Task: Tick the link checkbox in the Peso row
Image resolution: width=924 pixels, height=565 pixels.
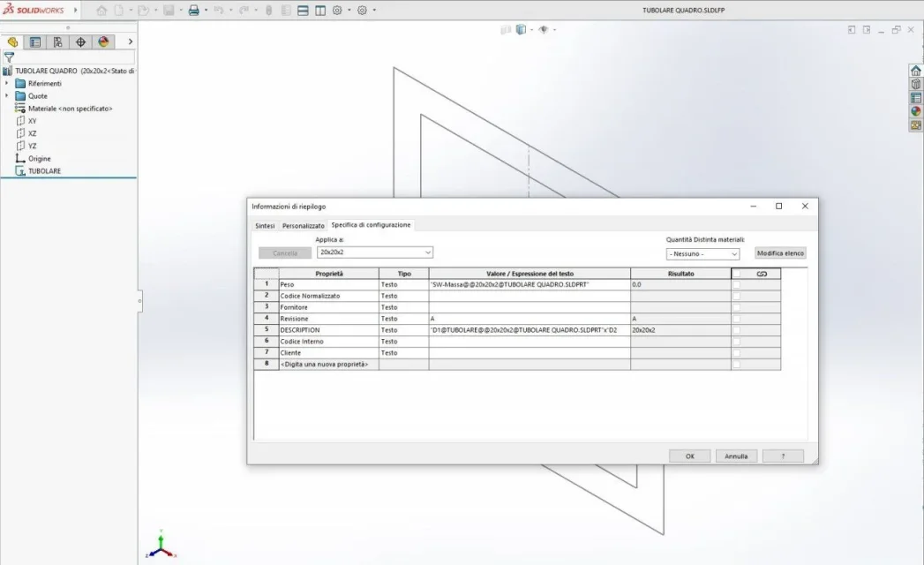Action: coord(737,285)
